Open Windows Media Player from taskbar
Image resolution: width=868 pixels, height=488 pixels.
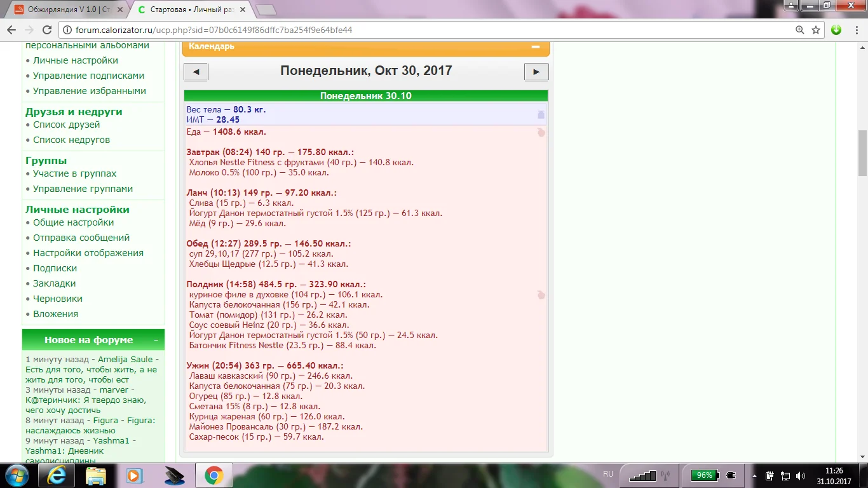(x=134, y=475)
